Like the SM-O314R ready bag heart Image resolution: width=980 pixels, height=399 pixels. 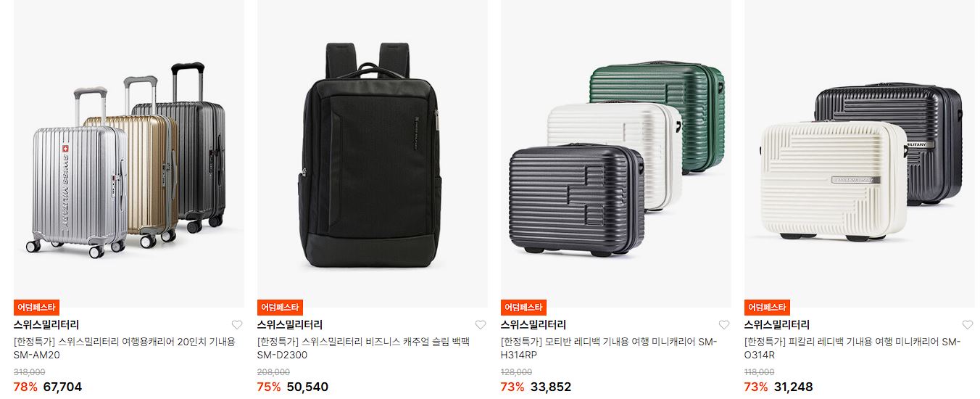968,325
